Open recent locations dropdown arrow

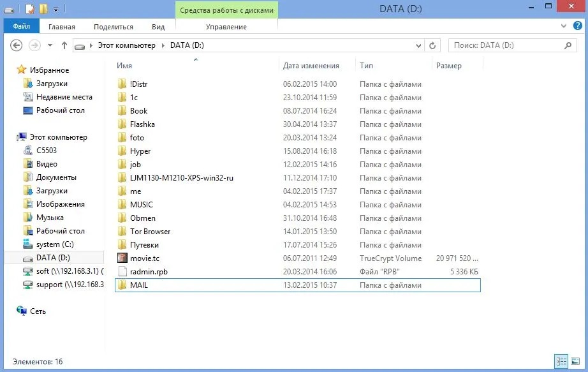tap(50, 45)
